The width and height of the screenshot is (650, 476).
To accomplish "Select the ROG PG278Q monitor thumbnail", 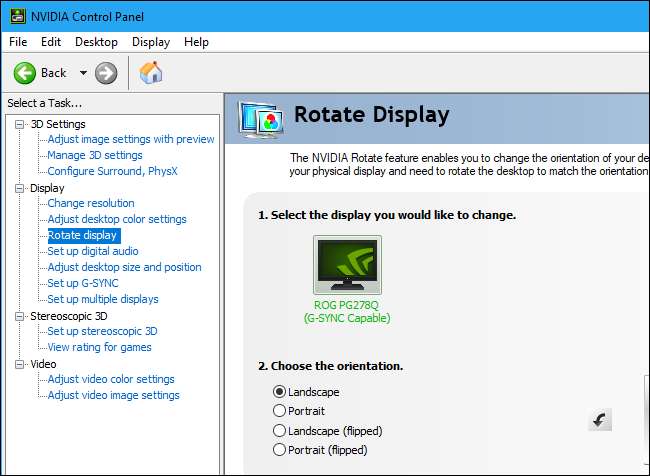I will point(346,264).
